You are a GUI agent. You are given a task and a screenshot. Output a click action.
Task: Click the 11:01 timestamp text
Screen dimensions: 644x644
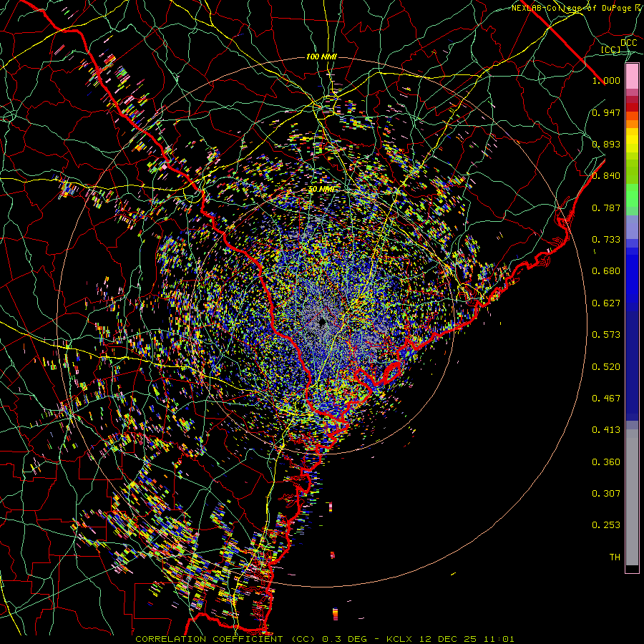click(x=498, y=639)
